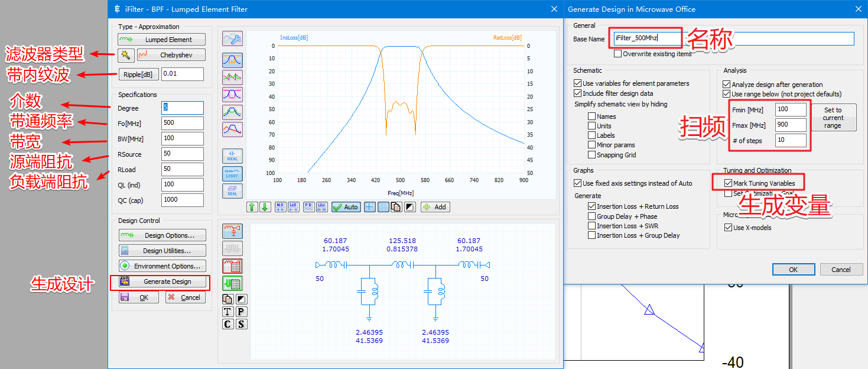
Task: Click the red schematic info list icon
Action: [232, 266]
